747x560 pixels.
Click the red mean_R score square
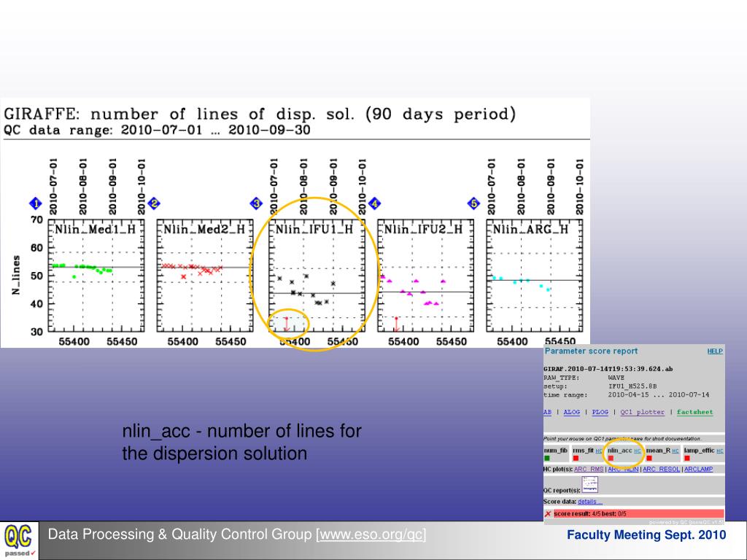coord(649,458)
